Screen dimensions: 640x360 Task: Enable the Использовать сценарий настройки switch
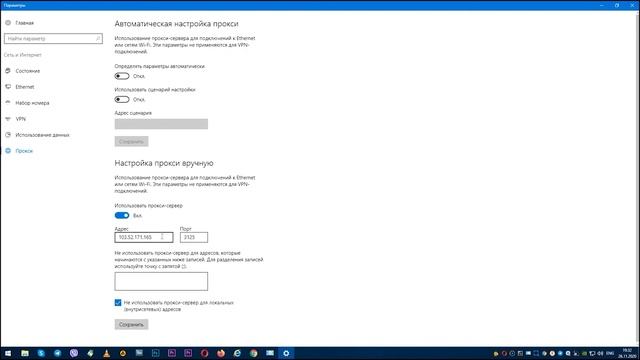pos(122,99)
